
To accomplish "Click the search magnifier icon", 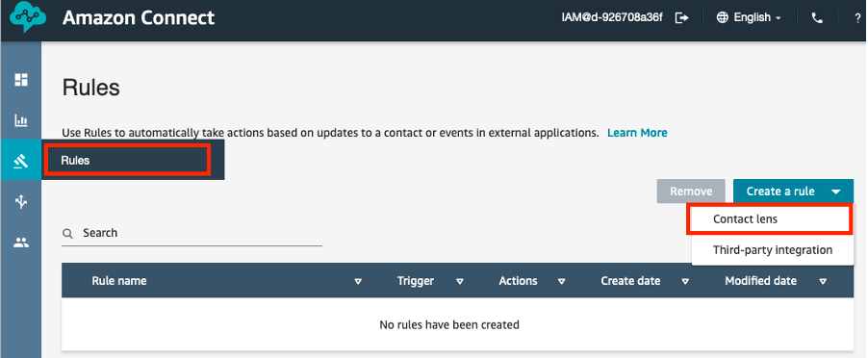I will point(67,234).
